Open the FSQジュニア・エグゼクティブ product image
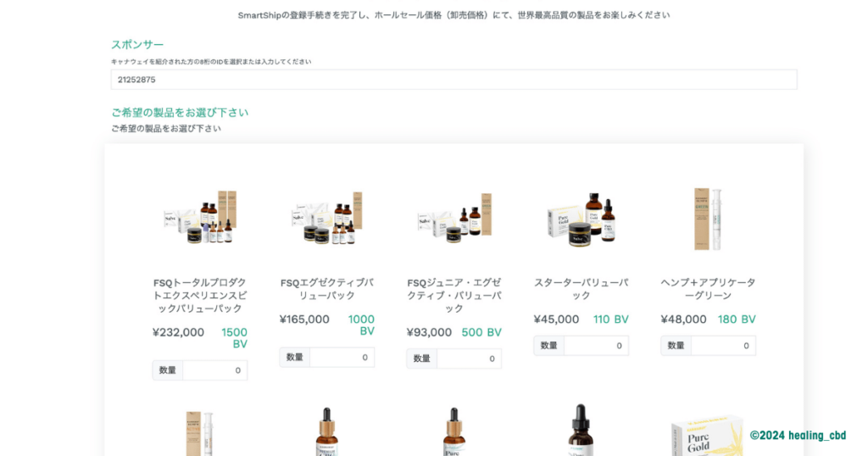 (454, 218)
